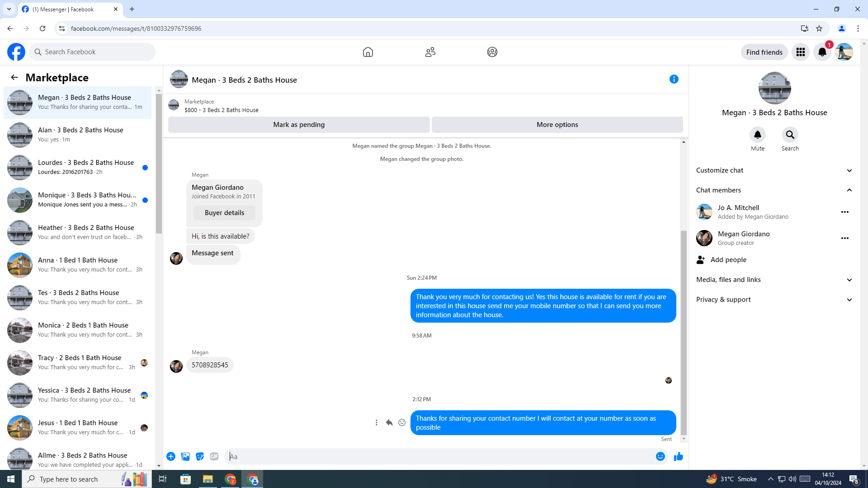Click the More options button
Image resolution: width=868 pixels, height=488 pixels.
click(557, 125)
